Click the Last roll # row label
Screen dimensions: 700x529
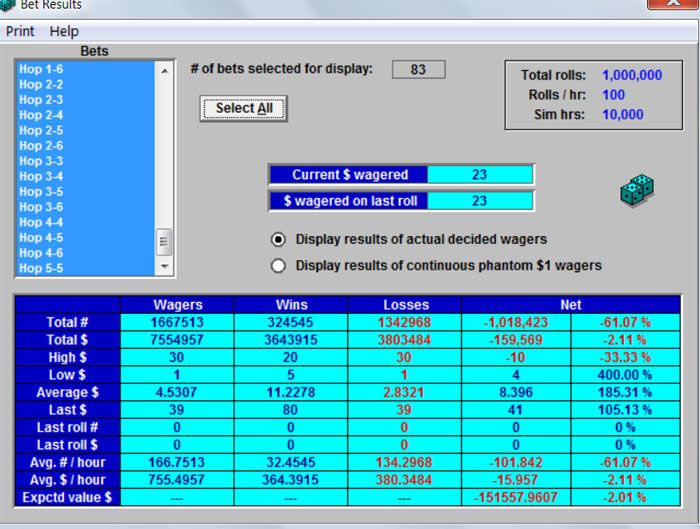[67, 428]
